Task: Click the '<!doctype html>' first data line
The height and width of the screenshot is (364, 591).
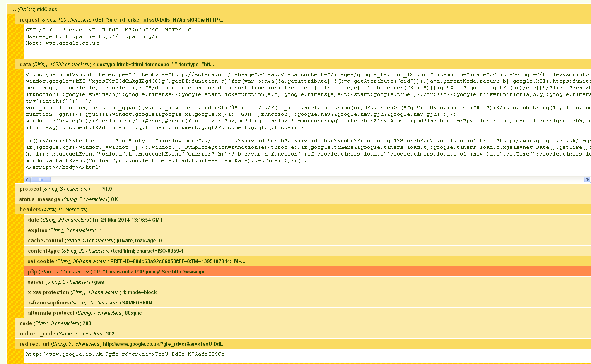Action: pos(308,74)
